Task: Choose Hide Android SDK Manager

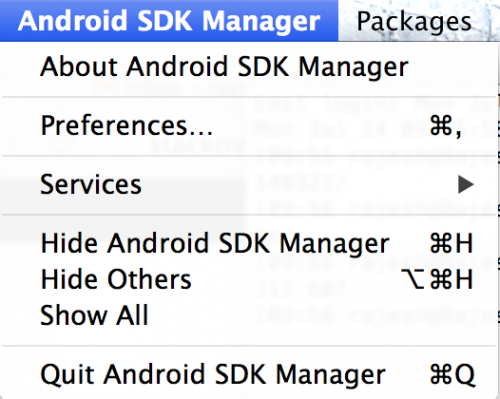Action: (x=248, y=243)
